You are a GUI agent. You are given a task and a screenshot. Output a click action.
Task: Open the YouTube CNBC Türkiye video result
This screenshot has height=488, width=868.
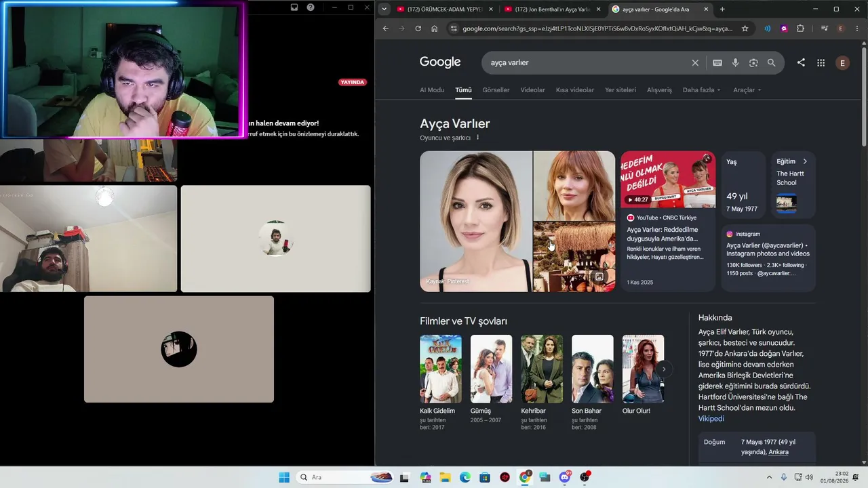pos(668,221)
